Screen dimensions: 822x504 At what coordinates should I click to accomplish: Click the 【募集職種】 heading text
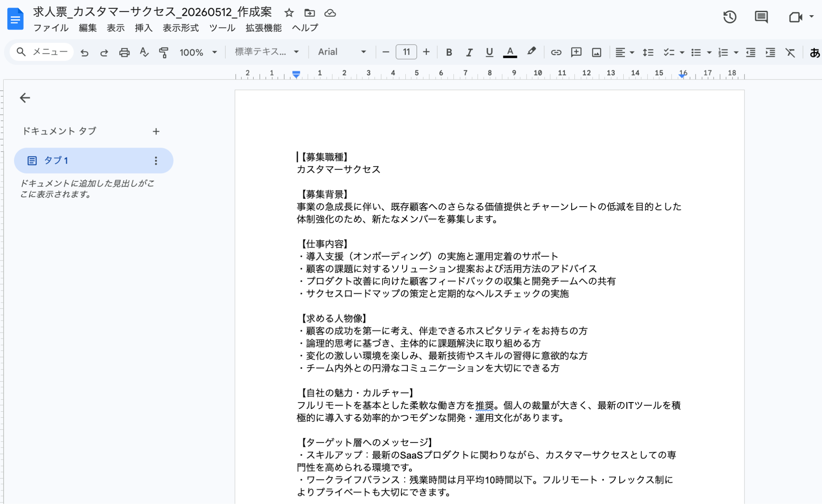click(x=324, y=157)
